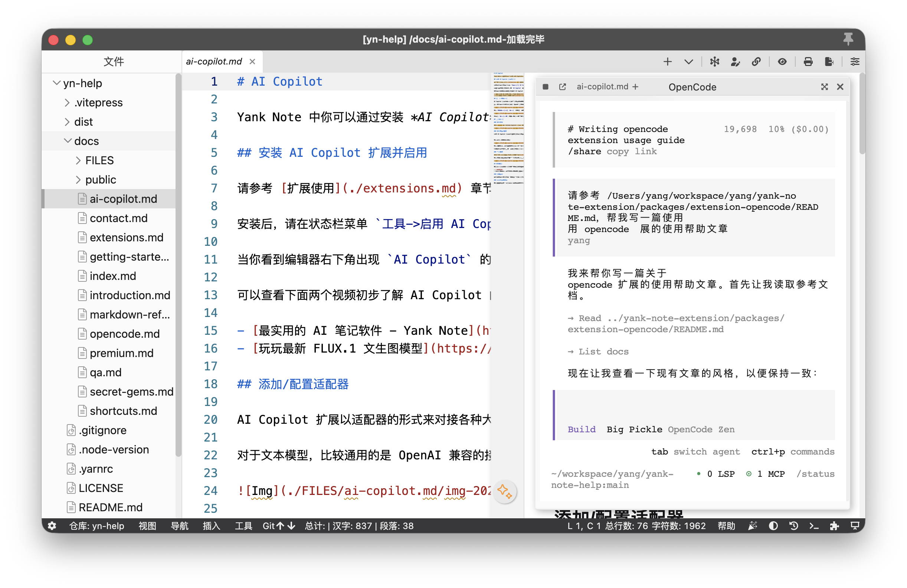Open the 工具 menu in the status bar

(243, 526)
